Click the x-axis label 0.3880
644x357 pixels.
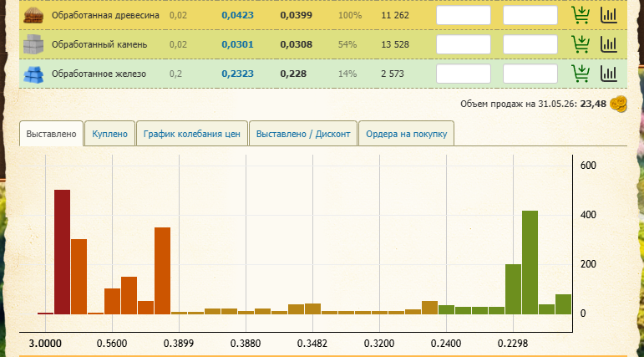pos(246,344)
